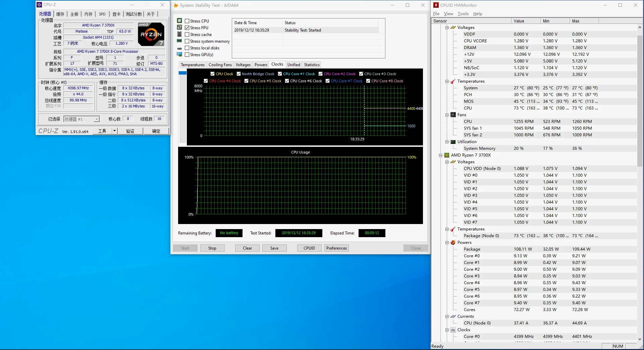Switch to the Cooling Fans tab
The width and height of the screenshot is (644, 350).
(220, 65)
